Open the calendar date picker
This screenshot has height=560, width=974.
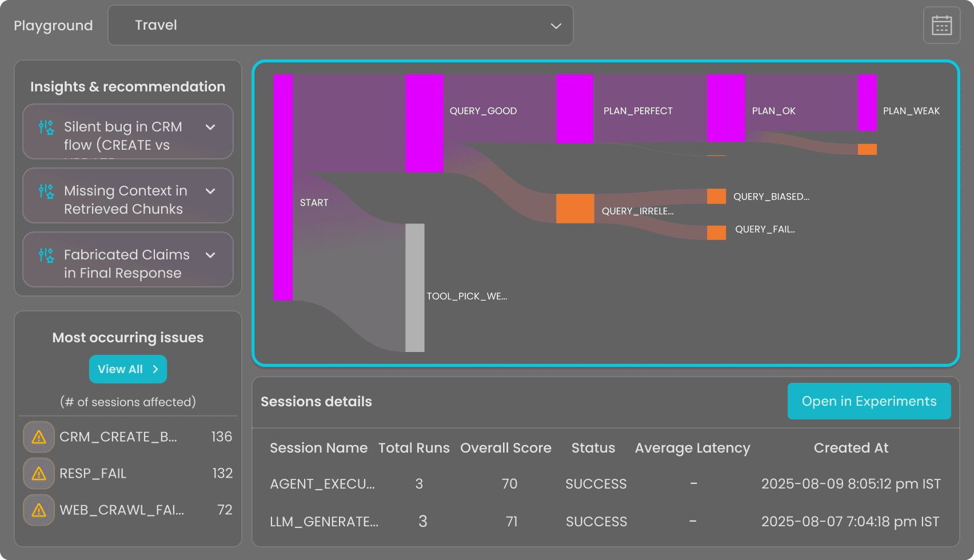[x=941, y=25]
